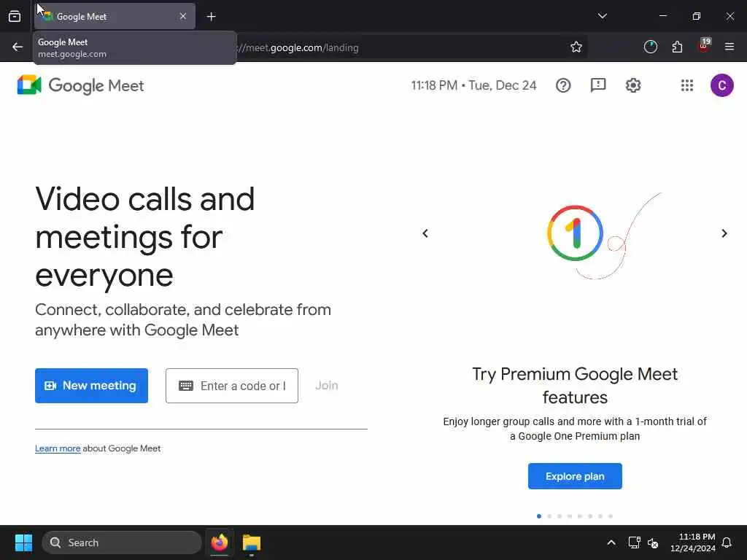Open File Explorer from the taskbar
Image resolution: width=747 pixels, height=560 pixels.
(x=252, y=542)
